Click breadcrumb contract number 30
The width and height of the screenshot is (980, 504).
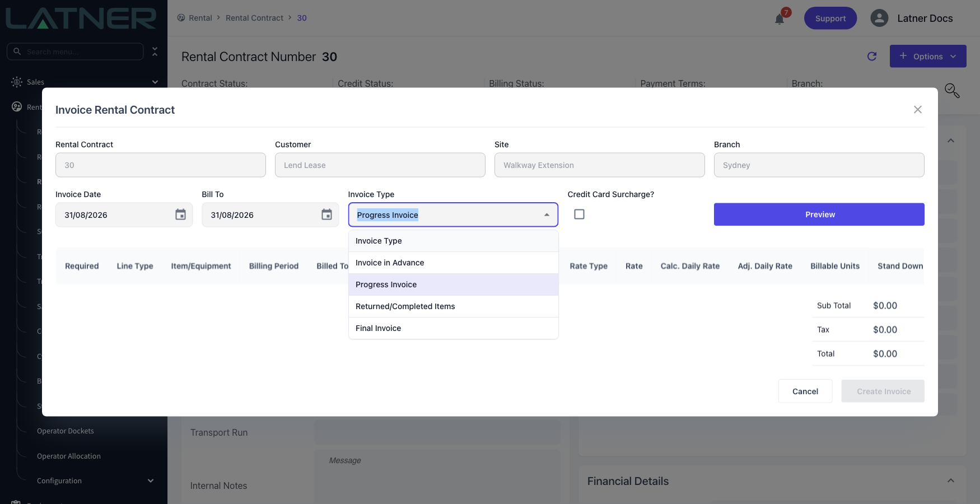tap(302, 18)
